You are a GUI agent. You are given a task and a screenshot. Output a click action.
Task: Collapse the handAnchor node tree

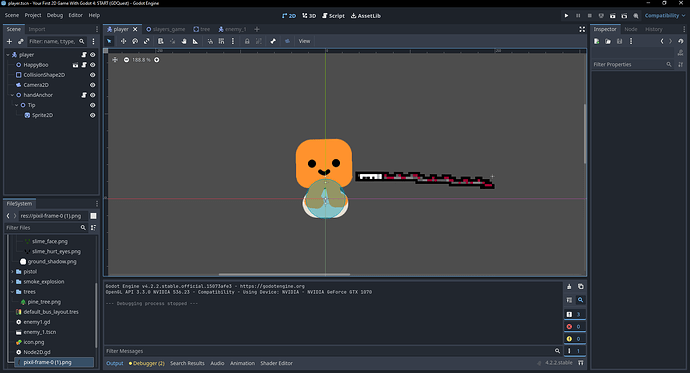[12, 95]
